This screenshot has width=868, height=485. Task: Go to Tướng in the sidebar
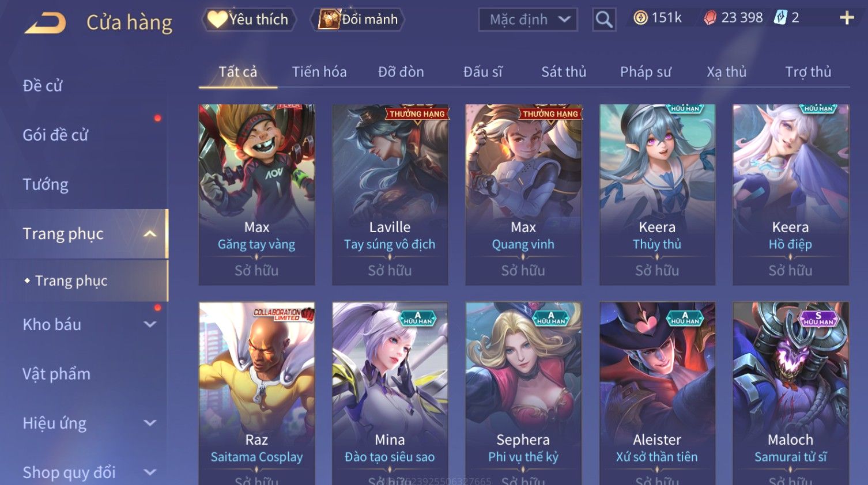(x=46, y=185)
